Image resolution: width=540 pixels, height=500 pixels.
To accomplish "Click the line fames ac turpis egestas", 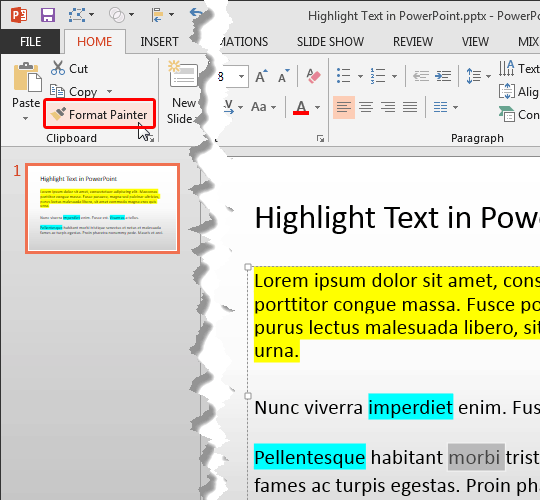I will [x=356, y=486].
